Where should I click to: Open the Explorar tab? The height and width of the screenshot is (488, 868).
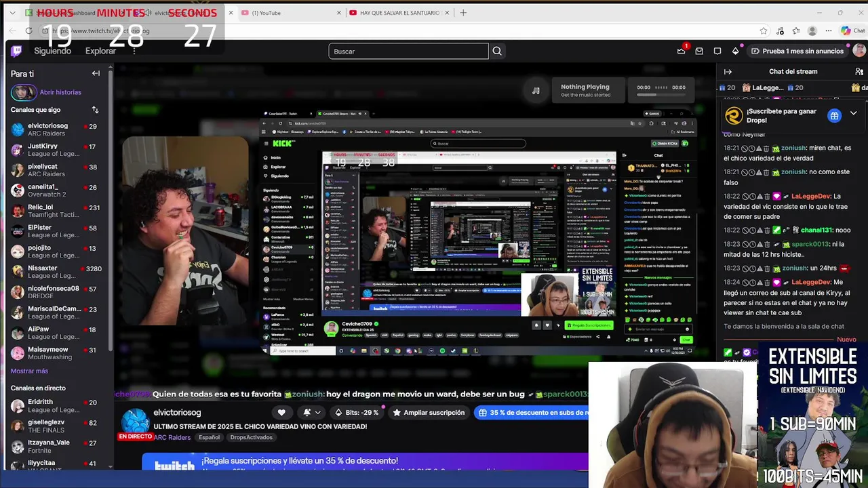click(100, 51)
